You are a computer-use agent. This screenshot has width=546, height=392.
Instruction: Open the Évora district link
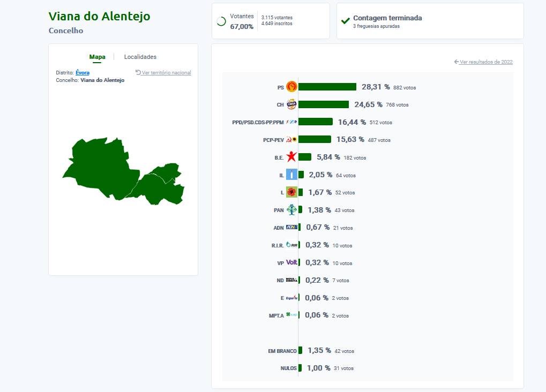click(83, 72)
